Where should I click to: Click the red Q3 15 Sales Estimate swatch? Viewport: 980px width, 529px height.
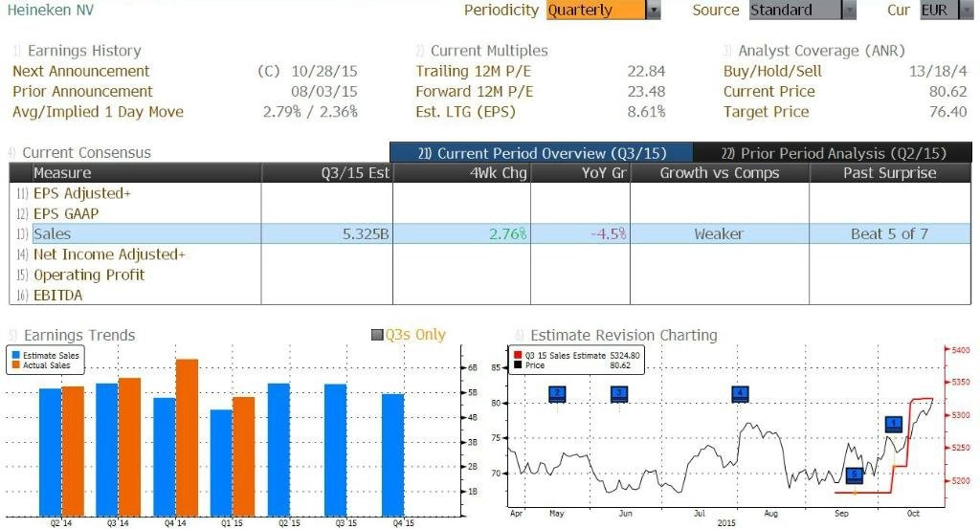click(x=518, y=355)
